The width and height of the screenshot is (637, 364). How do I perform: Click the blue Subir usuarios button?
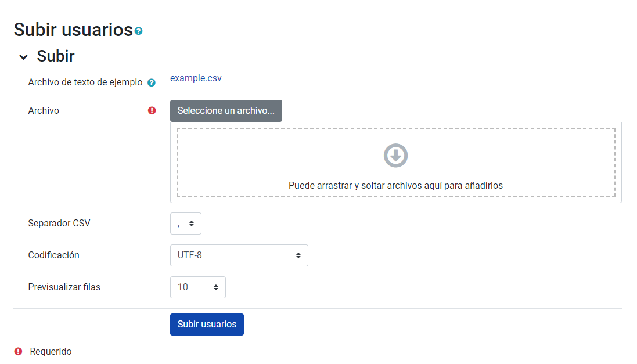(207, 325)
